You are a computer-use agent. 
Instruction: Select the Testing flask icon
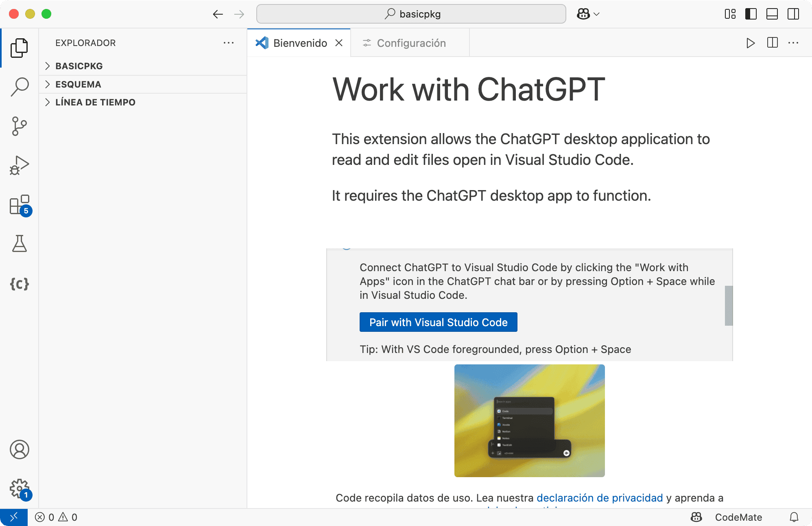pyautogui.click(x=19, y=244)
